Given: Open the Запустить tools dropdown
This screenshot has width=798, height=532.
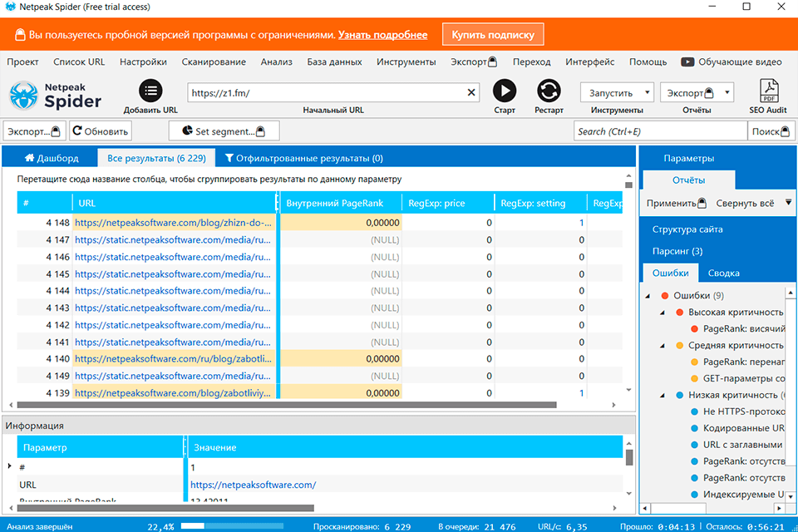Looking at the screenshot, I should [617, 93].
